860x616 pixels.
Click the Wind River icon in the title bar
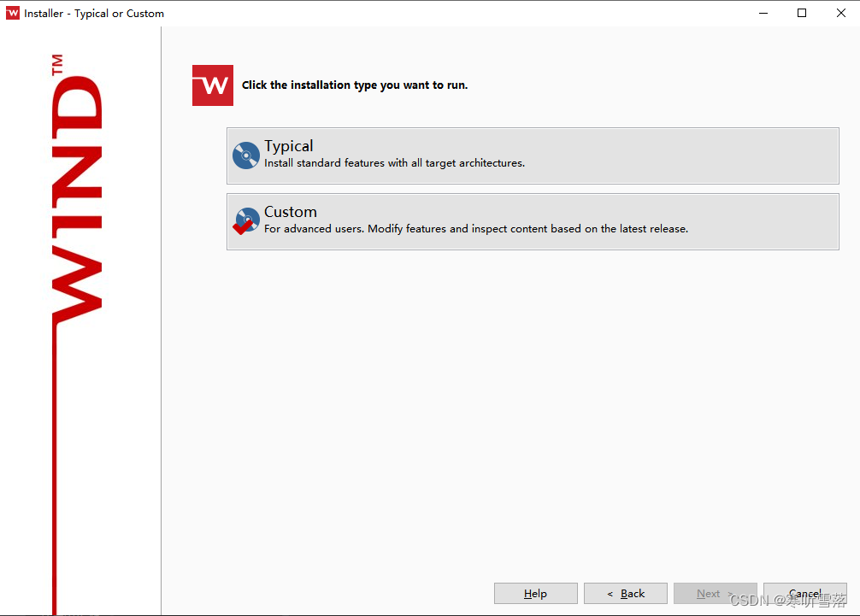pyautogui.click(x=12, y=13)
